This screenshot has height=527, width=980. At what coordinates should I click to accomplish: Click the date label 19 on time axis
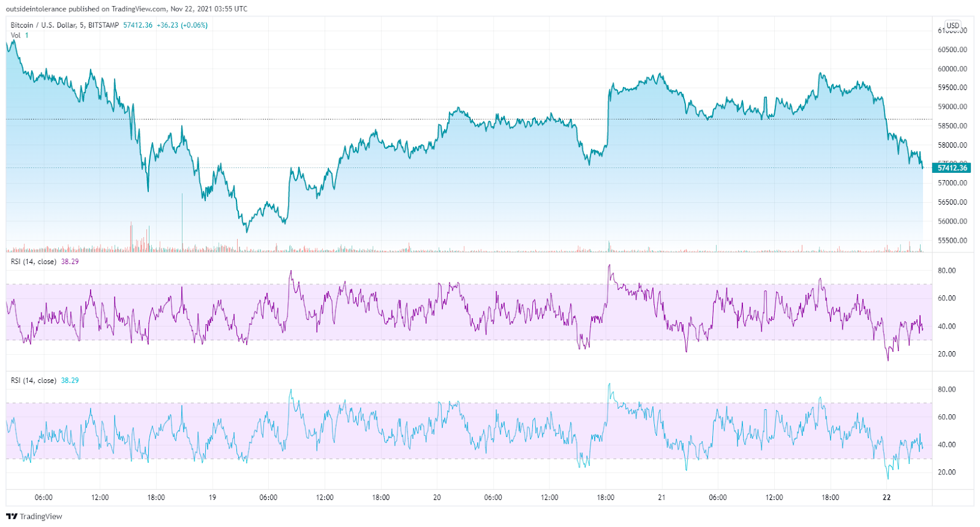(x=212, y=498)
